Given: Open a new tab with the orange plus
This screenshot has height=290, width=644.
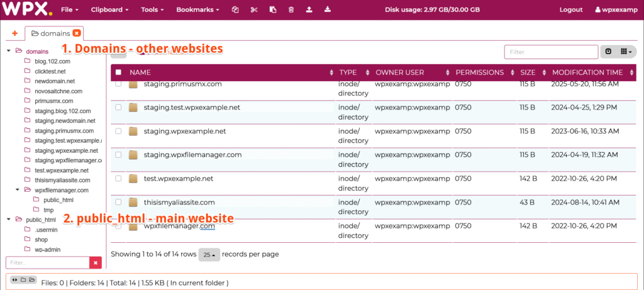Looking at the screenshot, I should click(x=15, y=33).
